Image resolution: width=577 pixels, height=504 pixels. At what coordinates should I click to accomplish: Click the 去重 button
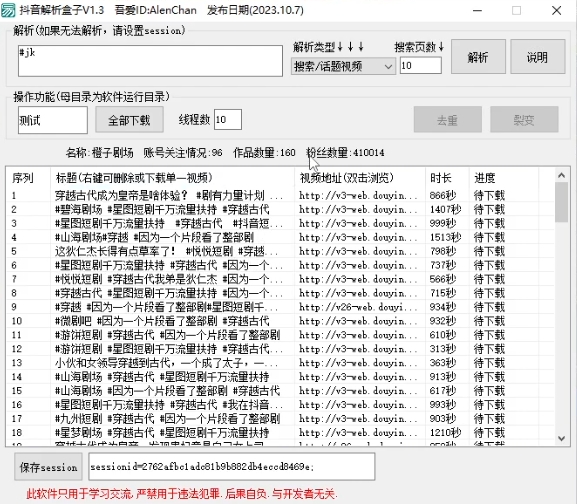coord(447,120)
